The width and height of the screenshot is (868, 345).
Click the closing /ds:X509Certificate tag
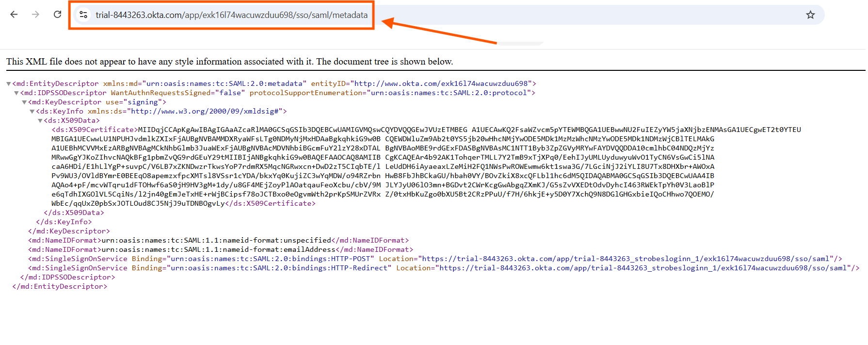pyautogui.click(x=270, y=203)
